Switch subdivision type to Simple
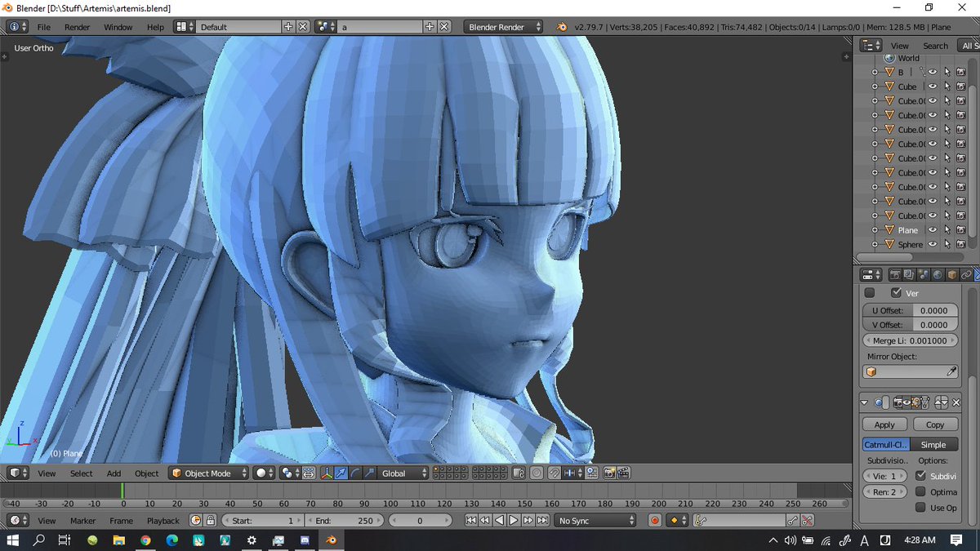 933,445
